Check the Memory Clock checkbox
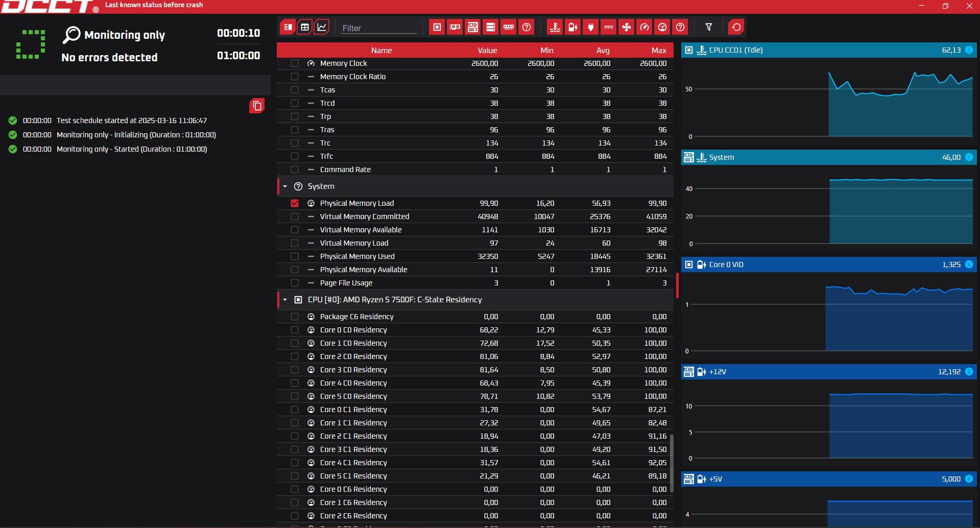Screen dimensions: 980x528 click(x=295, y=63)
